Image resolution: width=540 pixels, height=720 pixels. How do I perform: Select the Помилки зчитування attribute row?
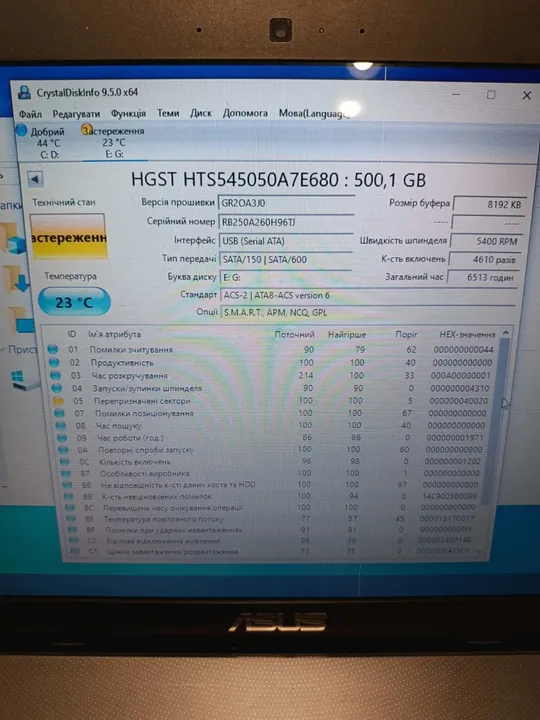[271, 349]
